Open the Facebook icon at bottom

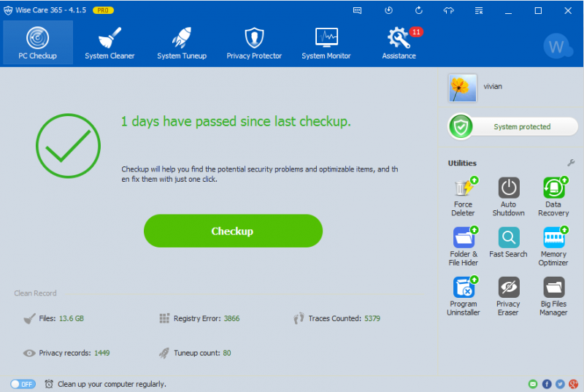547,384
